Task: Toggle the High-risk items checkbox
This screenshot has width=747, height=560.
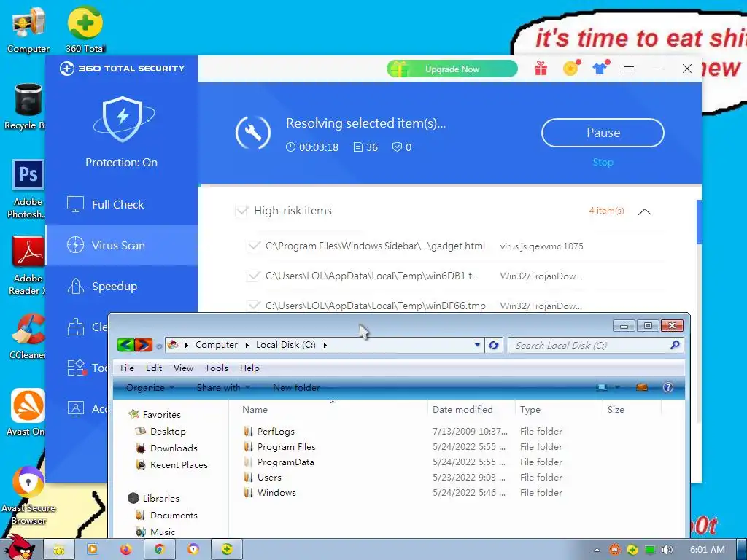Action: coord(241,211)
